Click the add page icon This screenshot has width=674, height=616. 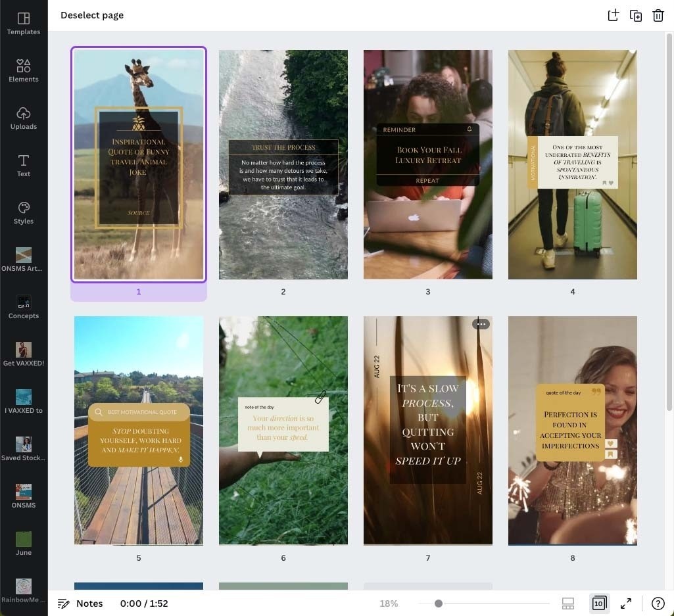pyautogui.click(x=614, y=16)
